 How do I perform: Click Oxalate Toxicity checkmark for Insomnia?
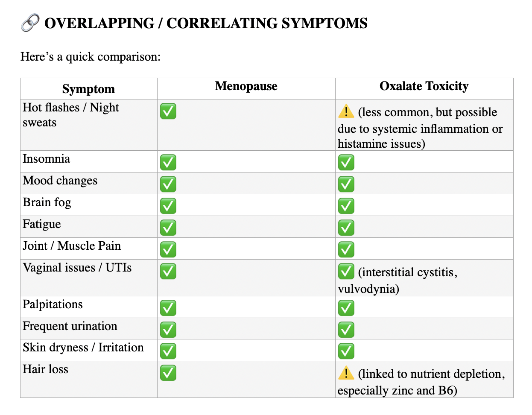tap(346, 162)
